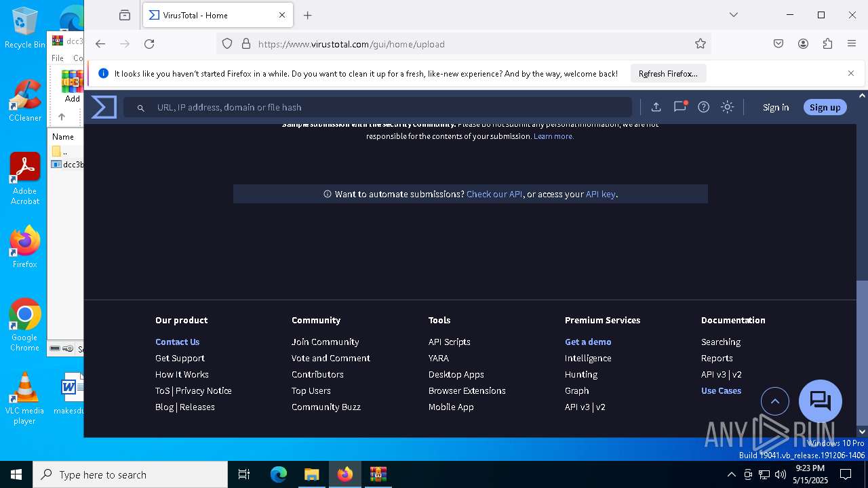The image size is (868, 488).
Task: Click the VirusTotal logo icon
Action: [104, 107]
